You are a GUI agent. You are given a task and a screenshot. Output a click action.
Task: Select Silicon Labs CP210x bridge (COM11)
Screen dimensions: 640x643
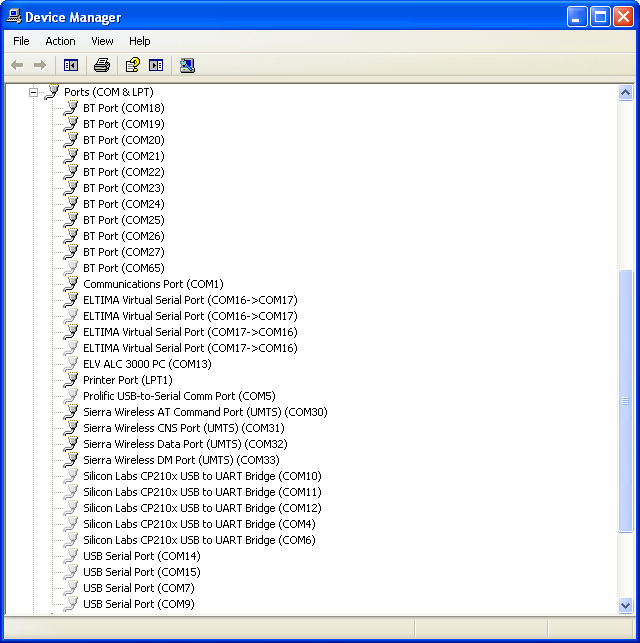[202, 492]
